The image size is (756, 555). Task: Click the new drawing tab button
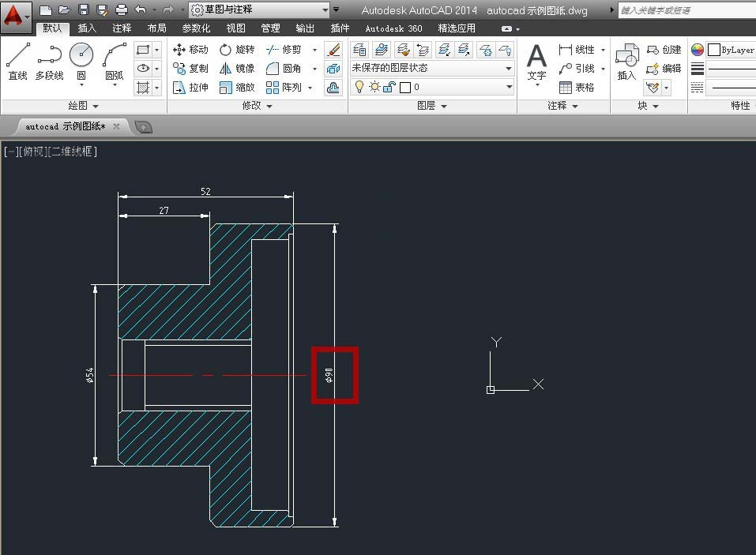pos(144,127)
